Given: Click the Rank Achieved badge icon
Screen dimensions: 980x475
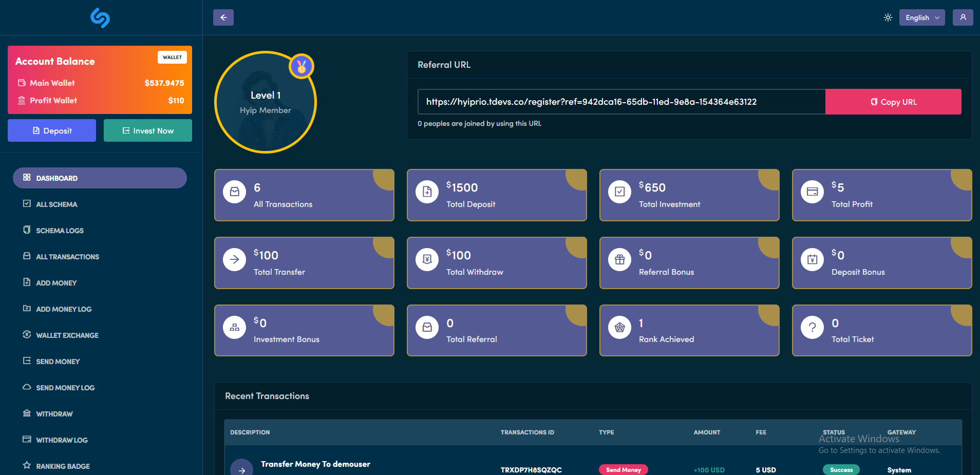Looking at the screenshot, I should 619,327.
